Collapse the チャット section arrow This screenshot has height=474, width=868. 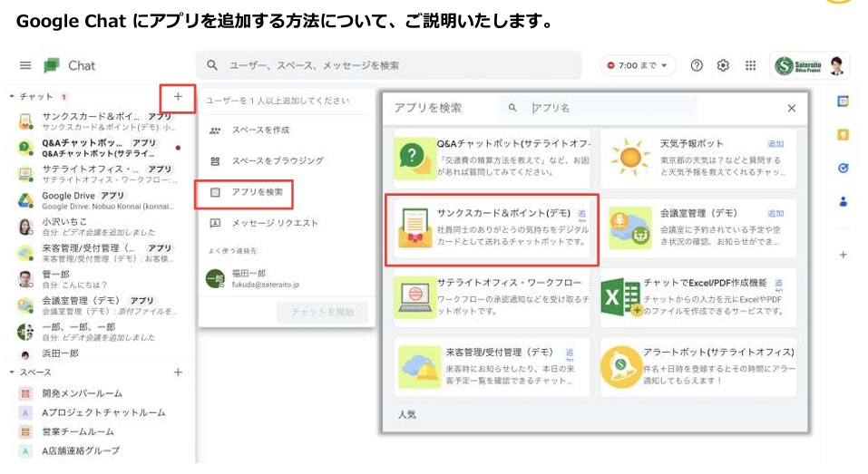pyautogui.click(x=12, y=96)
